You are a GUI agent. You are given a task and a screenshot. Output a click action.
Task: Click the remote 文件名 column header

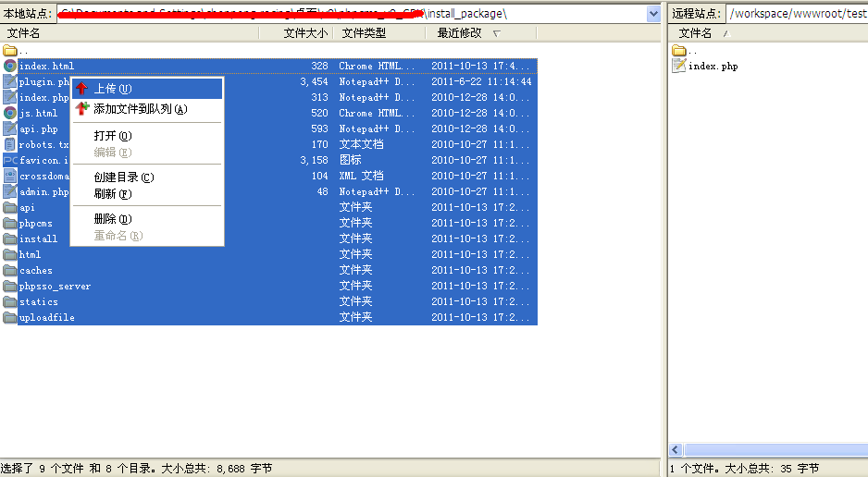coord(696,33)
